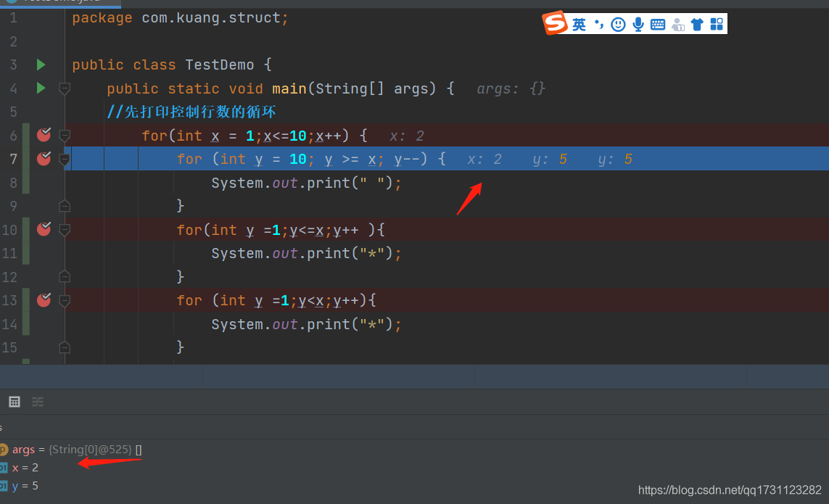Click the inline debug hint x: 2 on line 6
The height and width of the screenshot is (504, 829).
coord(407,136)
